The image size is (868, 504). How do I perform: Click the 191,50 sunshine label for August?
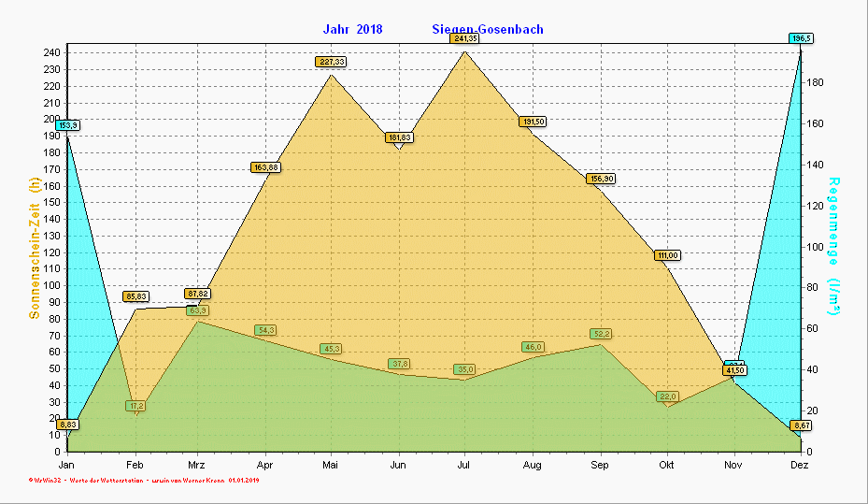[x=533, y=122]
